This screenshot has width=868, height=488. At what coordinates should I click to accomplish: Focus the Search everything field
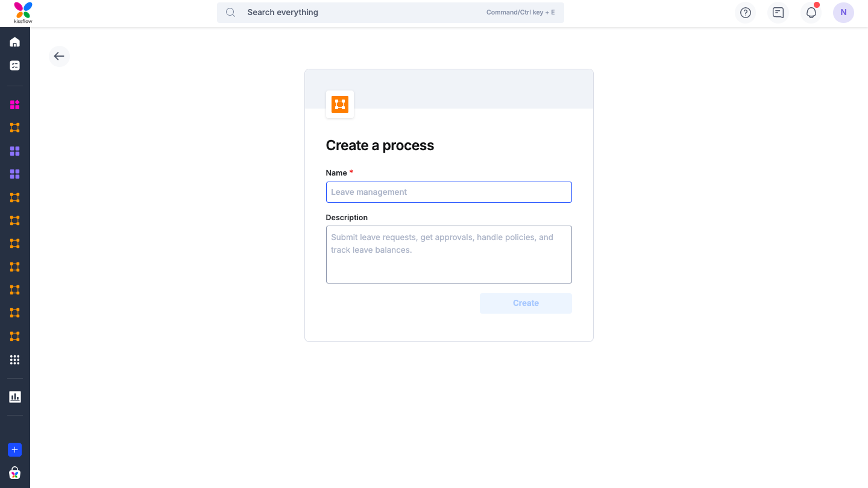[362, 13]
